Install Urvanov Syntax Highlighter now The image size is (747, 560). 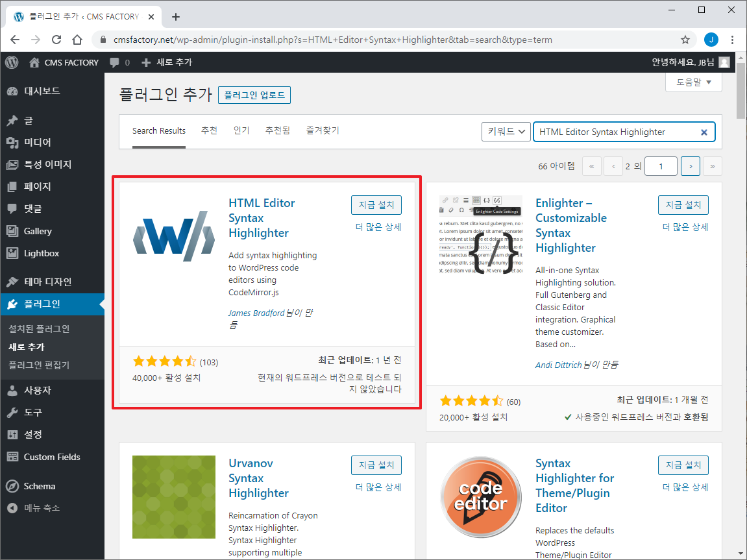tap(376, 465)
